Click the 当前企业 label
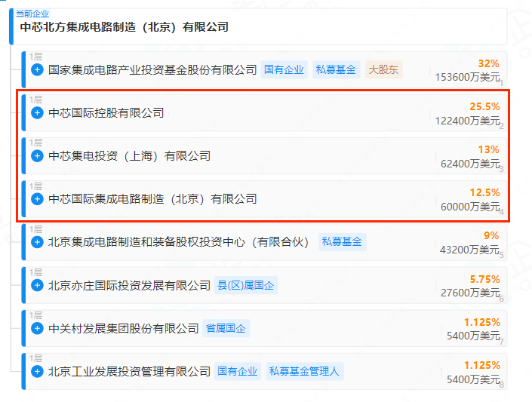Viewport: 532px width, 402px height. pyautogui.click(x=32, y=14)
